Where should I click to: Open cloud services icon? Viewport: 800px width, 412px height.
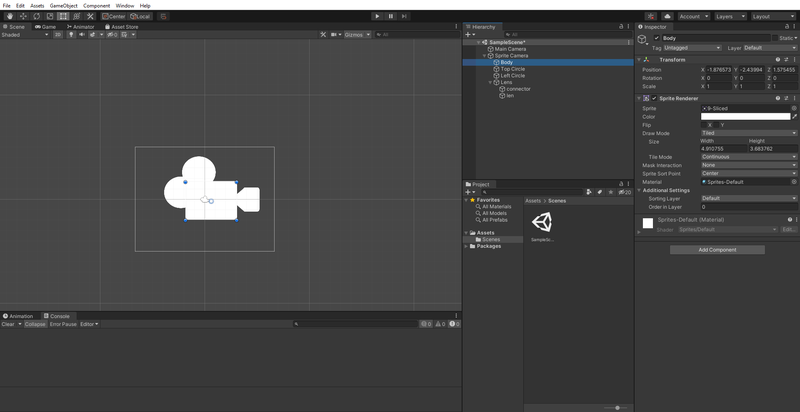(x=667, y=16)
